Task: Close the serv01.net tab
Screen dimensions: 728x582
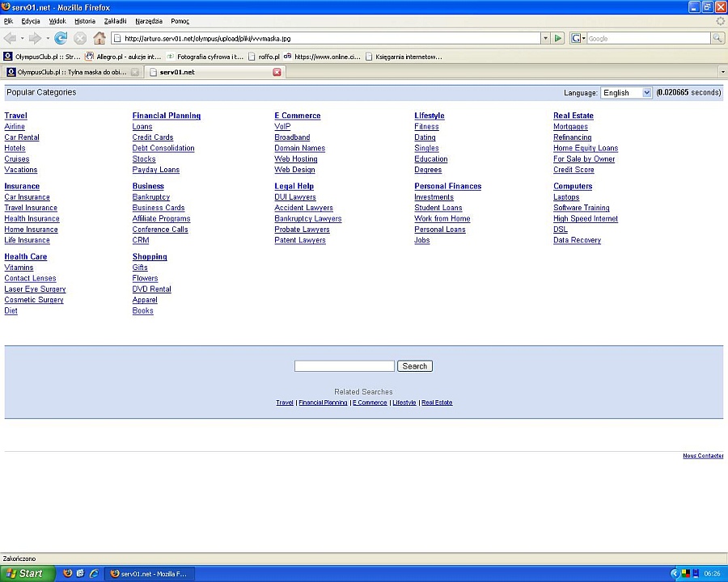Action: click(x=277, y=72)
